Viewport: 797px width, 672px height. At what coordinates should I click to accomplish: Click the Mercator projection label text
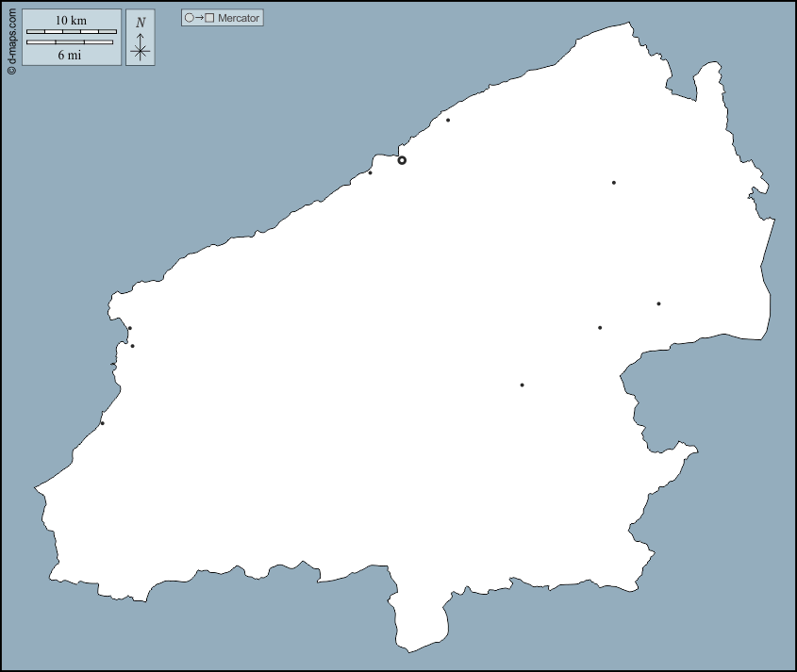(239, 18)
